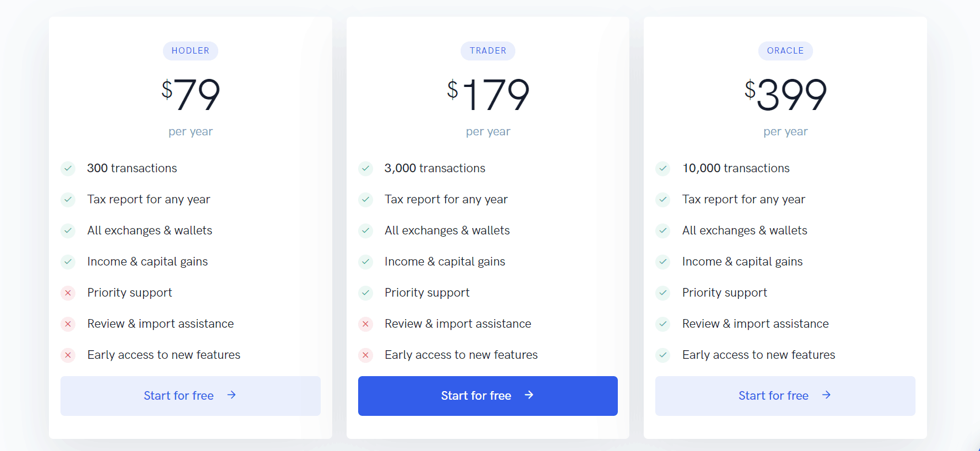
Task: Click the red cross beside Hodler Early access
Action: pos(68,355)
